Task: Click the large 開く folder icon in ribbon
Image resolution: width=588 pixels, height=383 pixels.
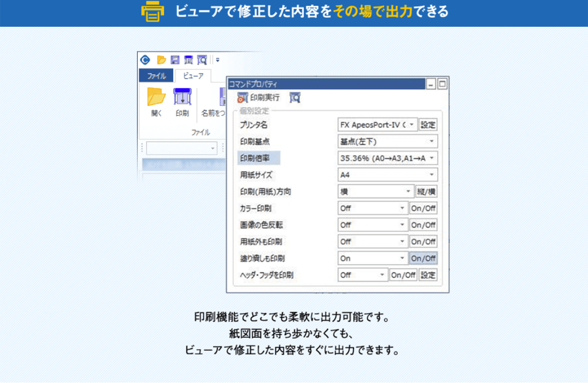Action: (x=157, y=97)
